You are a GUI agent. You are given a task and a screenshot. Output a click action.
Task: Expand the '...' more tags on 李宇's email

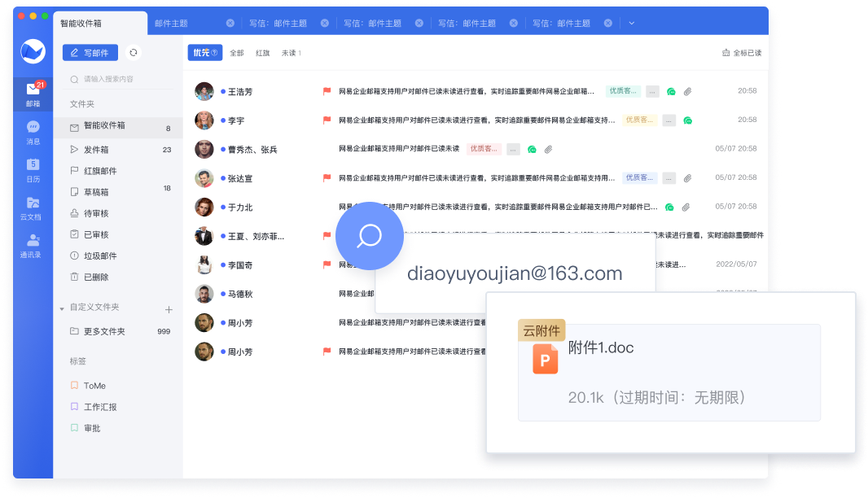[669, 120]
